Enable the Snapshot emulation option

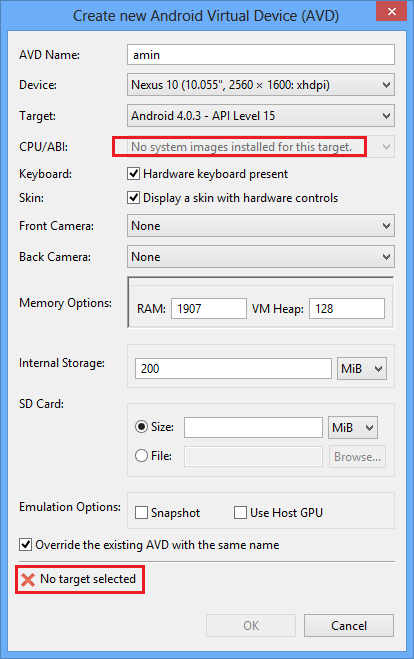click(x=141, y=513)
